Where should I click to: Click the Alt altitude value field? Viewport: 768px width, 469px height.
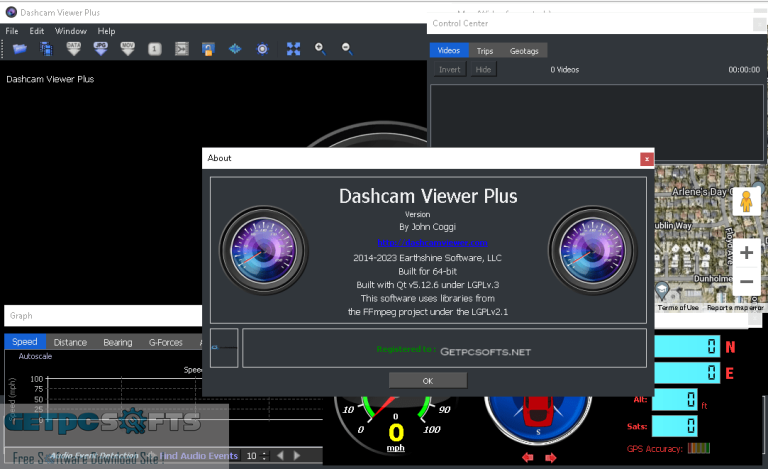click(x=674, y=399)
